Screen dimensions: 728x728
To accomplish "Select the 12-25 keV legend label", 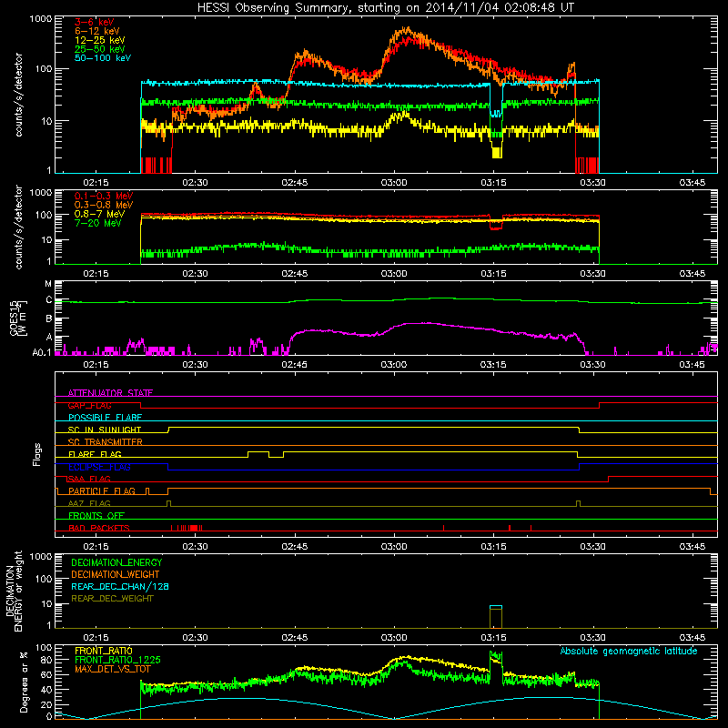I will pyautogui.click(x=100, y=40).
